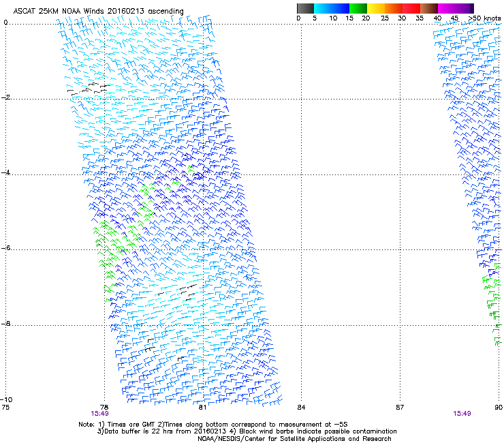Click the latitude axis label '-4'

[x=5, y=172]
